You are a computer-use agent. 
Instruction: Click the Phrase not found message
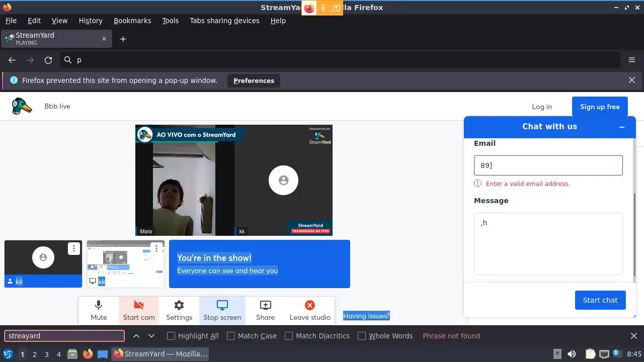click(451, 336)
